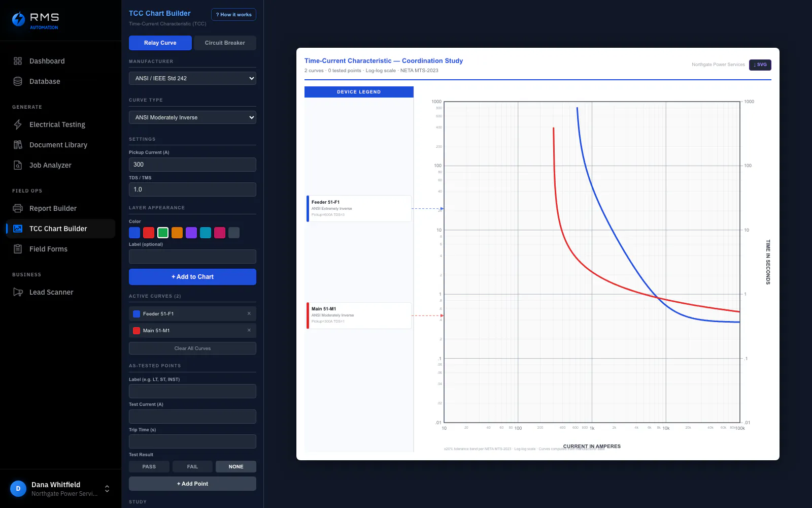812x508 pixels.
Task: Choose the orange color swatch
Action: (x=177, y=233)
